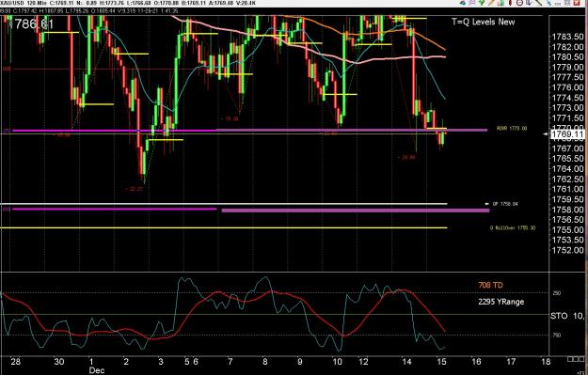Select the black diagonal line tool
588x375 pixels.
[538, 3]
